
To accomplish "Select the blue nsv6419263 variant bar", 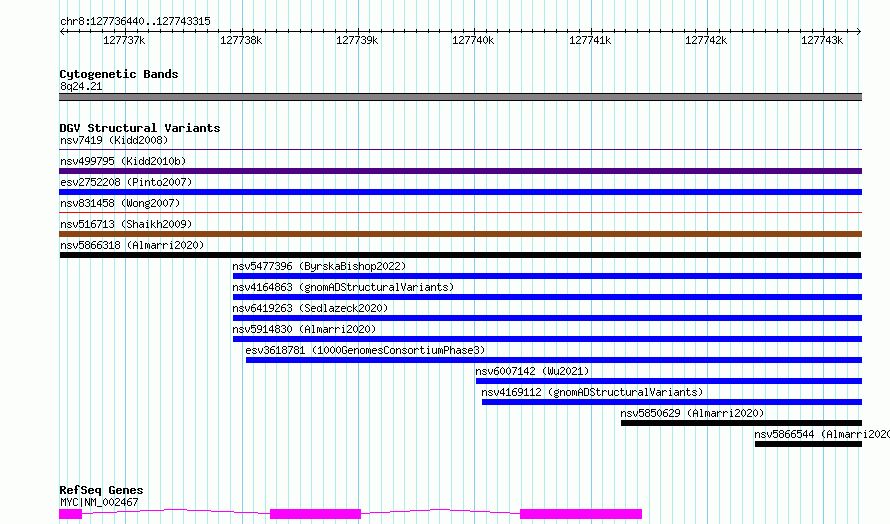I will click(x=547, y=318).
